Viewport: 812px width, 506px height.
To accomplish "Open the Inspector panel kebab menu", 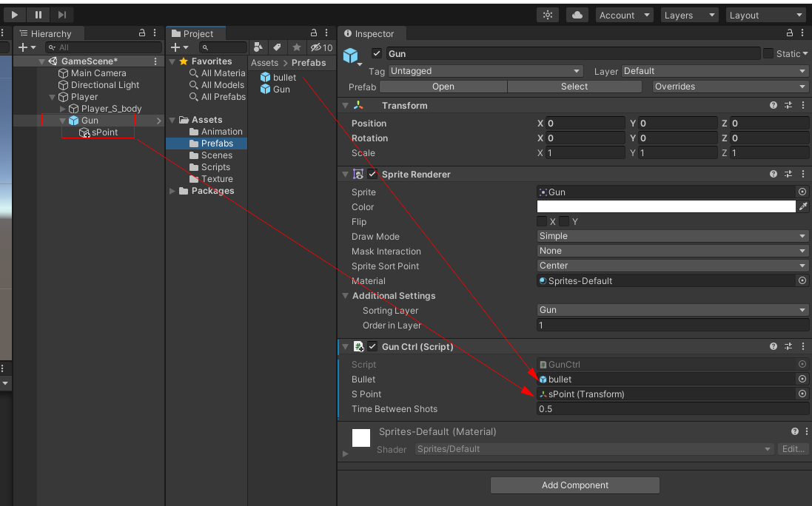I will pos(802,33).
